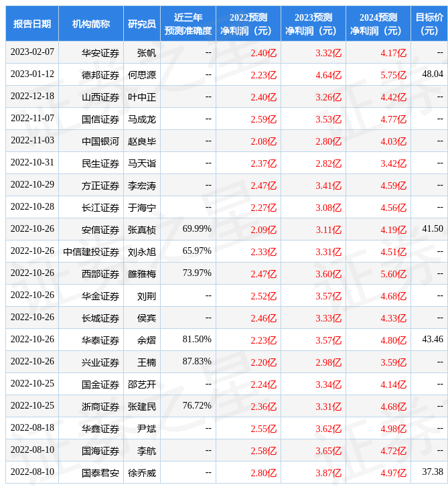Select the date cell 2023-02-07
Screen dimensions: 448x489
32,52
